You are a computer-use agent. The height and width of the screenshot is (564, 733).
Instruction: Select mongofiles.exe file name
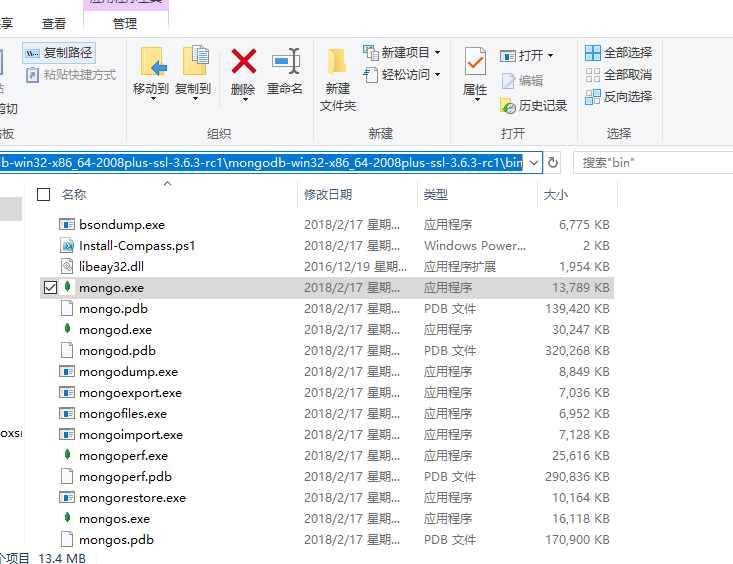pos(123,414)
